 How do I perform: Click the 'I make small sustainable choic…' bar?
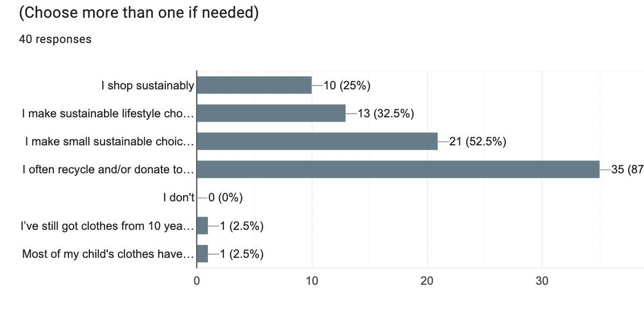tap(317, 142)
